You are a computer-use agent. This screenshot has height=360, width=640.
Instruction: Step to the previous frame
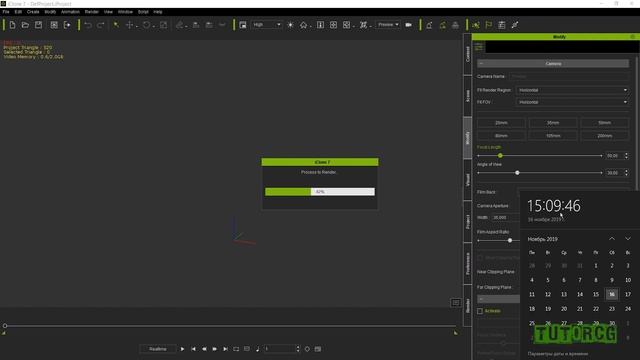click(204, 349)
